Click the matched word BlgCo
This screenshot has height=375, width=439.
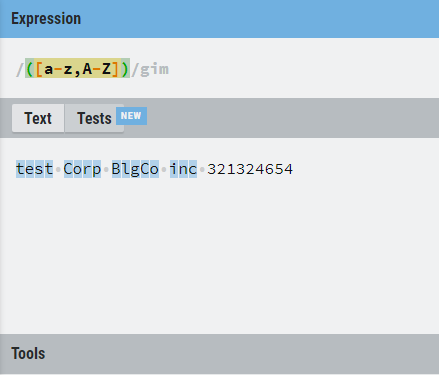tap(135, 169)
